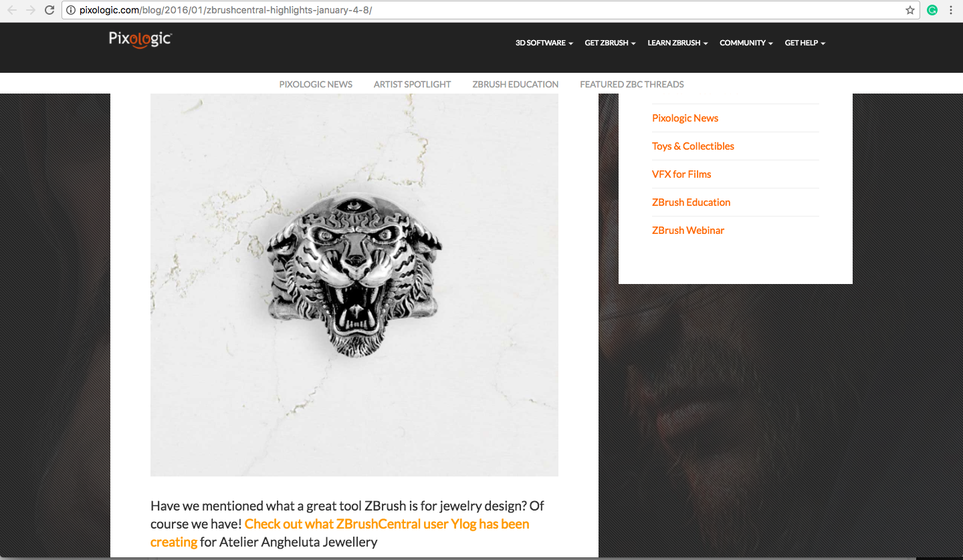The width and height of the screenshot is (963, 560).
Task: Expand the 3D Software dropdown menu
Action: pos(544,43)
